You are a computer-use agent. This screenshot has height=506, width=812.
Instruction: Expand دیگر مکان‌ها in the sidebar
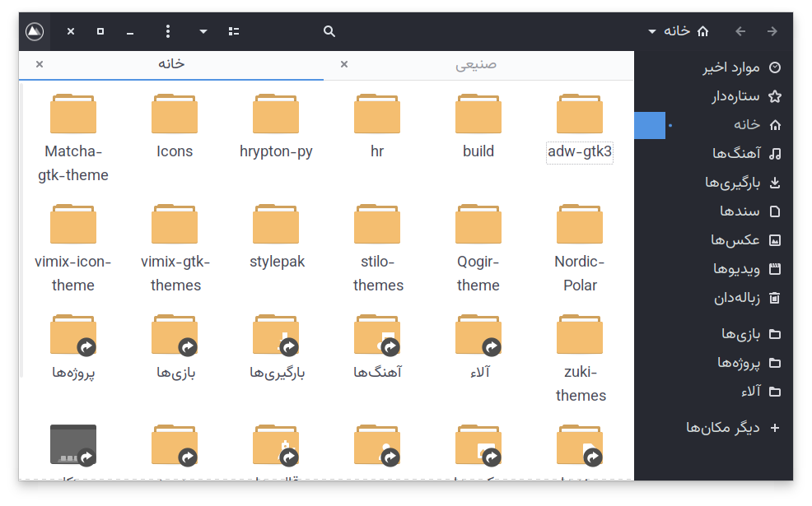click(722, 427)
